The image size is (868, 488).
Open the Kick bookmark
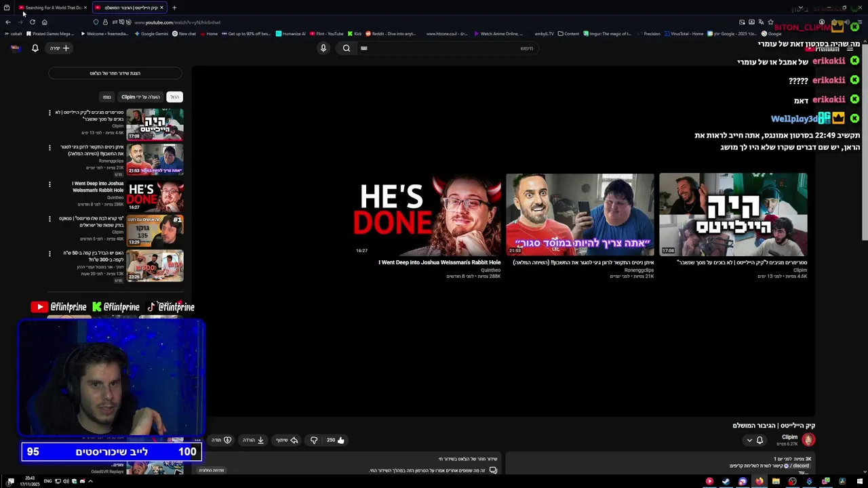355,34
